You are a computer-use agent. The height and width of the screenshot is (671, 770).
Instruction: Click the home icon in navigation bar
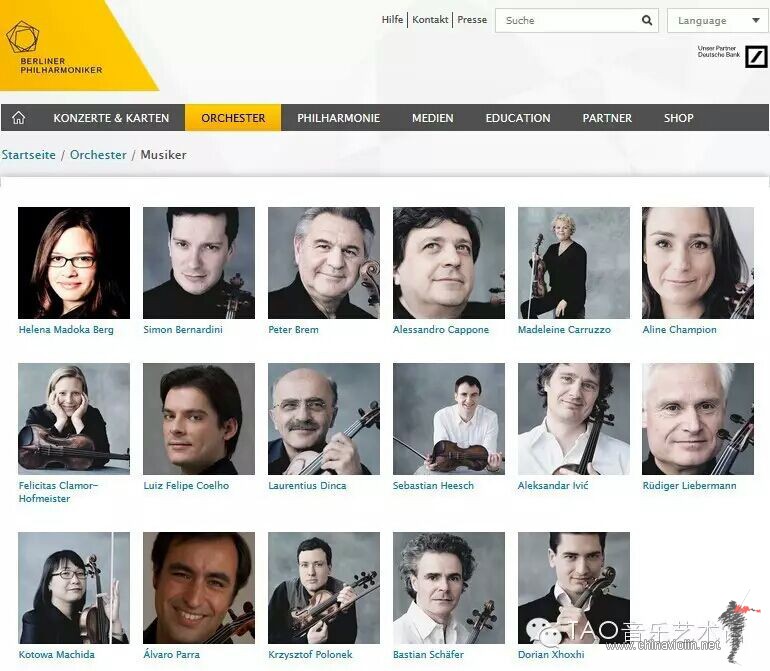pos(19,118)
